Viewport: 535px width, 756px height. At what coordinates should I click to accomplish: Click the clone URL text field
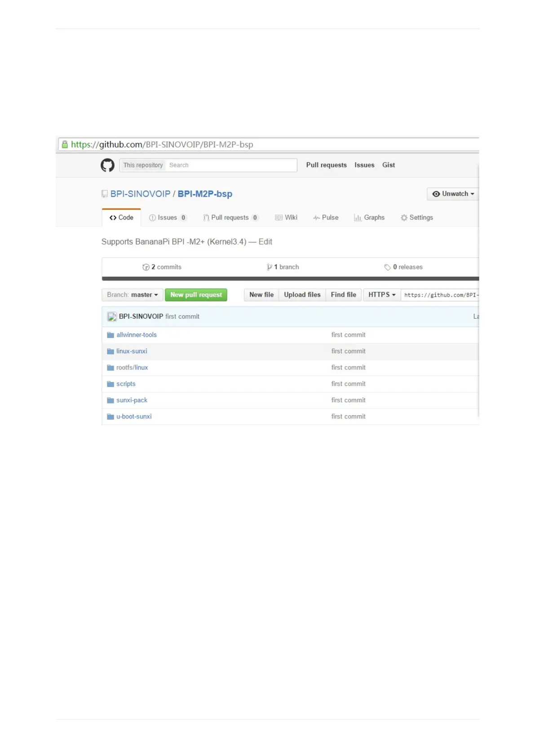(x=440, y=295)
